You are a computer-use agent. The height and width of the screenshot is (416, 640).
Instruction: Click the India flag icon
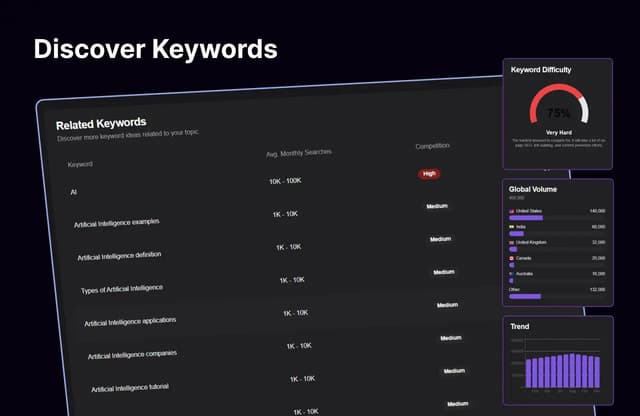click(x=512, y=227)
